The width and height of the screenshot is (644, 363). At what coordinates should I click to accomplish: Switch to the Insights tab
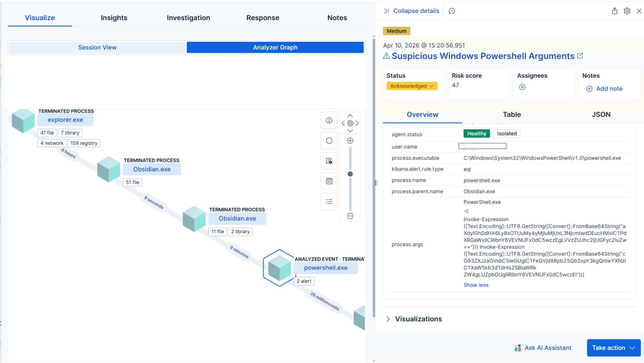(x=114, y=18)
